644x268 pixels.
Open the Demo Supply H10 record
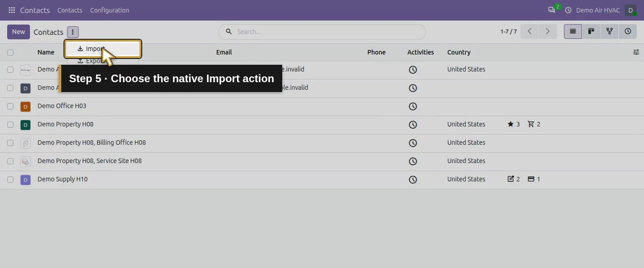tap(63, 179)
